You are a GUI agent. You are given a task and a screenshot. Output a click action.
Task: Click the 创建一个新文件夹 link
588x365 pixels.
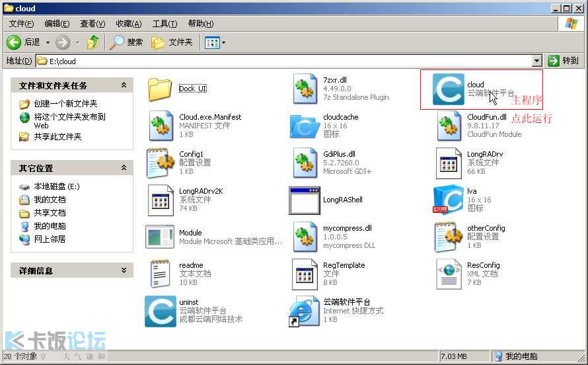click(x=65, y=104)
